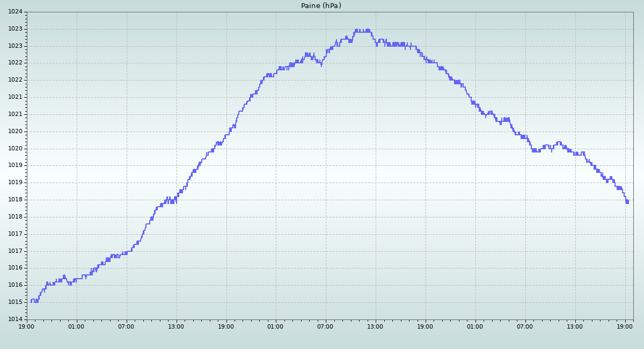Select the lower 1016 y-axis label

16,285
